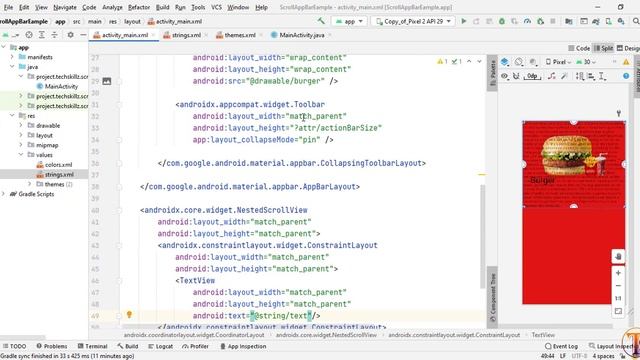Viewport: 640px width, 360px height.
Task: Activate the Pan hand tool in preview
Action: [x=618, y=257]
